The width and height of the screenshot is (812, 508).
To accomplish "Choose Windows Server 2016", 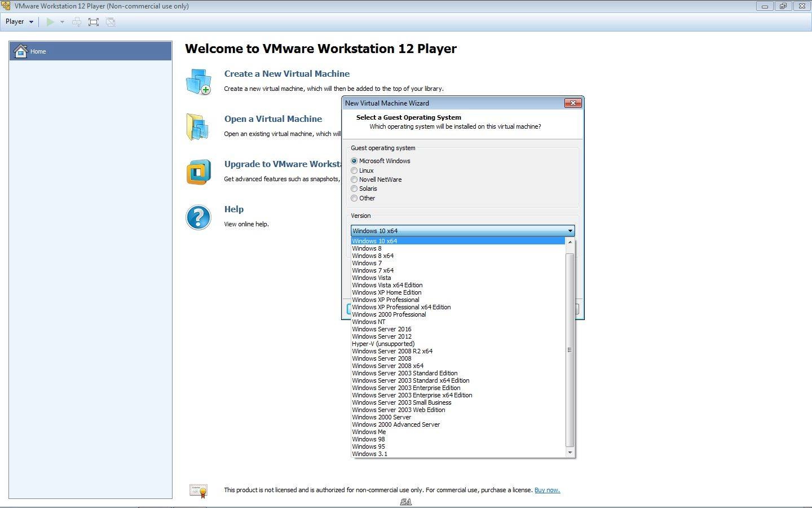I will (x=458, y=329).
